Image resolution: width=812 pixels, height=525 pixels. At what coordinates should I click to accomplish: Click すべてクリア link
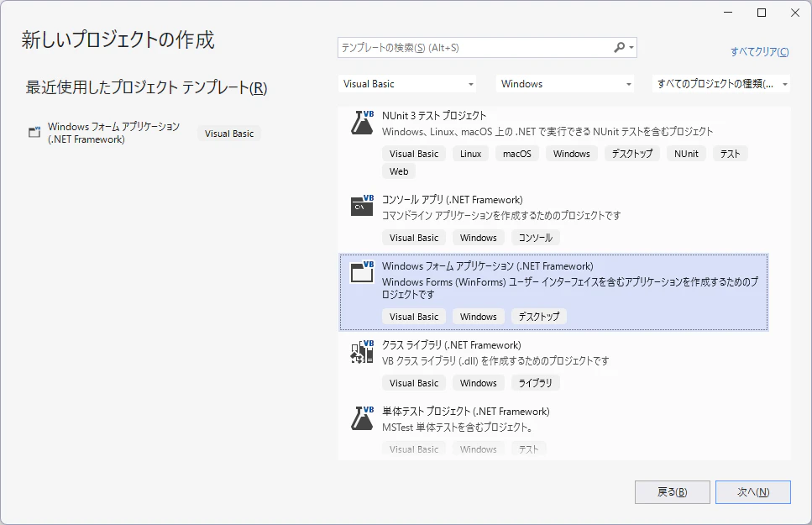pyautogui.click(x=759, y=52)
